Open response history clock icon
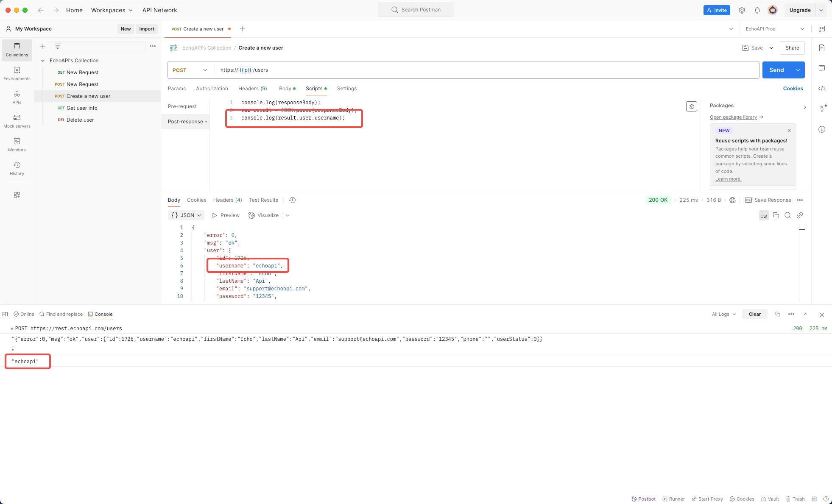Viewport: 832px width, 504px height. click(292, 200)
